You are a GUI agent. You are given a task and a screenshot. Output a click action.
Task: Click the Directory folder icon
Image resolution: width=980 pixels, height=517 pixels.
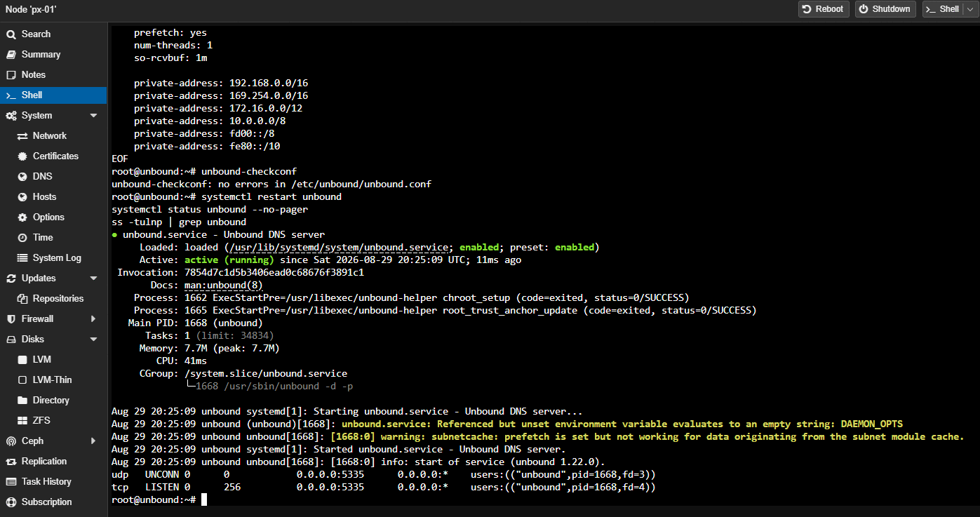[x=22, y=400]
